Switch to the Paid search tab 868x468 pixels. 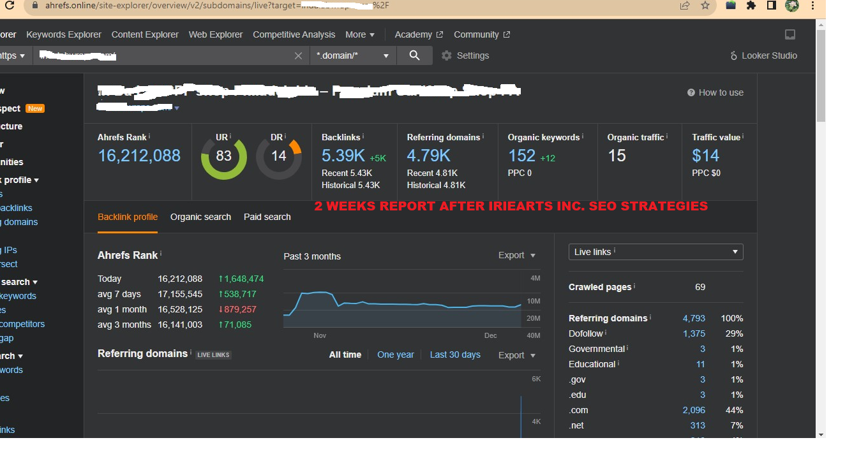tap(267, 217)
